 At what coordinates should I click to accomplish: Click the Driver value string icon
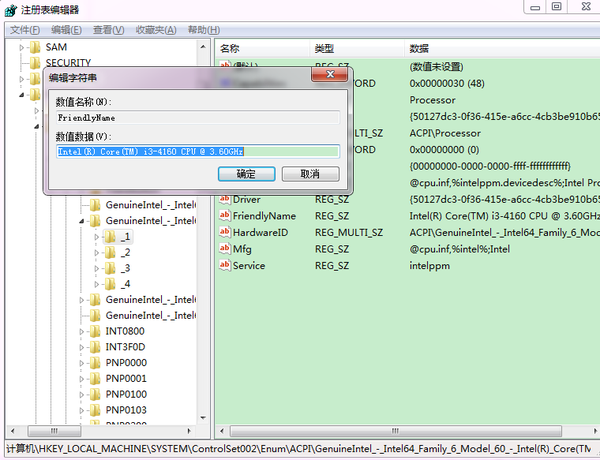[225, 199]
